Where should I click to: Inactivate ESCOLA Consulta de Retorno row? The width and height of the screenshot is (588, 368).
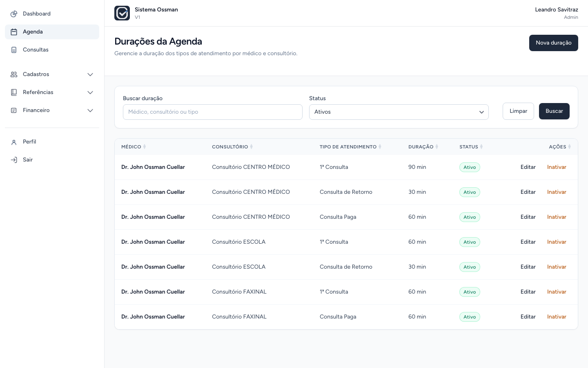[x=557, y=267]
